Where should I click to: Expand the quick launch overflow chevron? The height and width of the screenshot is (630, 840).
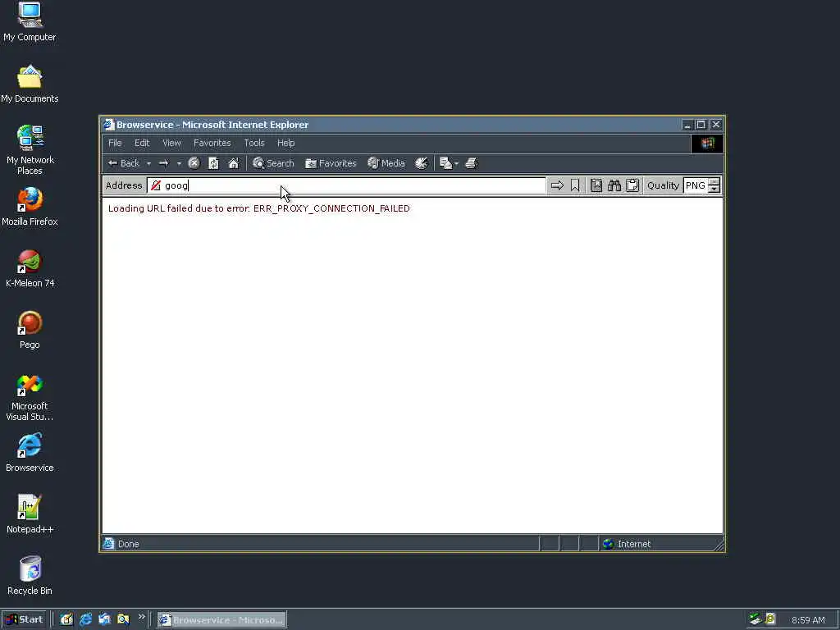[141, 617]
